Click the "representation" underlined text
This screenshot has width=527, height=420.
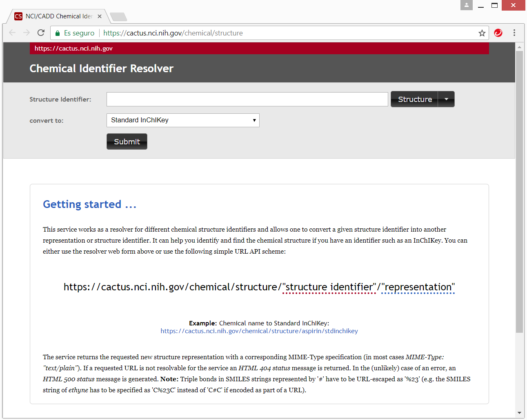(418, 287)
